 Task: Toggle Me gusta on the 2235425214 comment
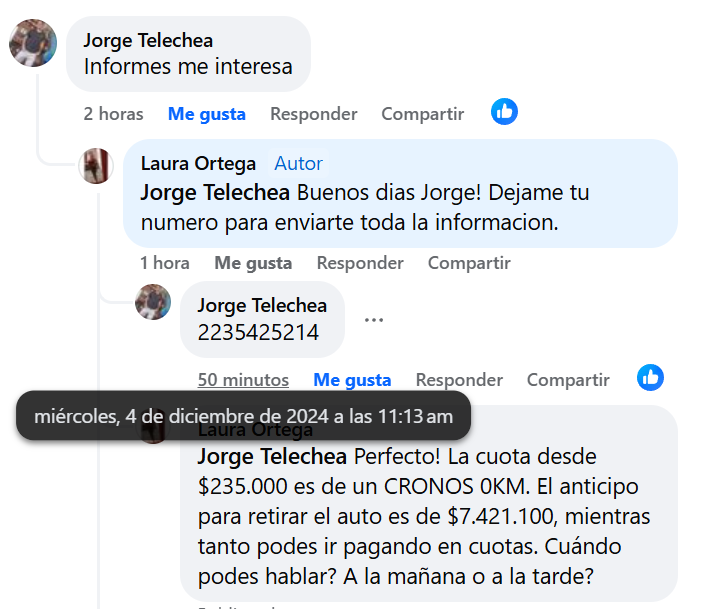pyautogui.click(x=352, y=380)
